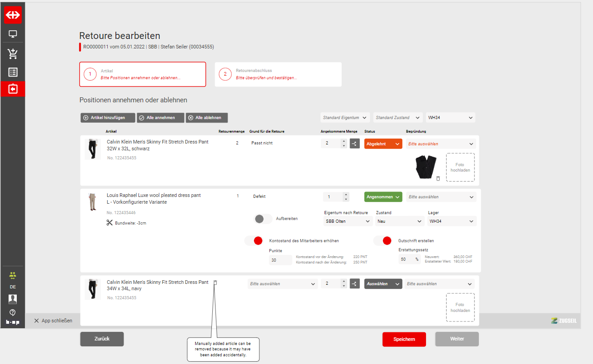
Task: Expand the Eigentum nach Retoure dropdown
Action: click(348, 221)
